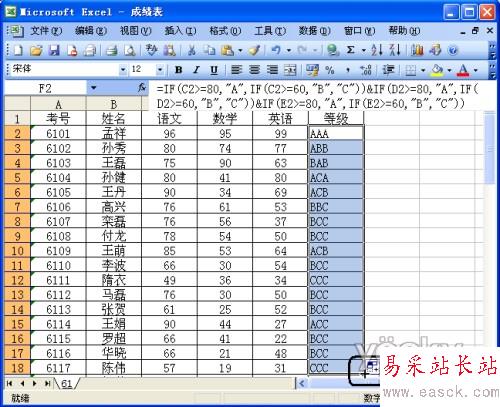Click the Paste clipboard icon
Image resolution: width=500 pixels, height=407 pixels.
click(x=228, y=50)
